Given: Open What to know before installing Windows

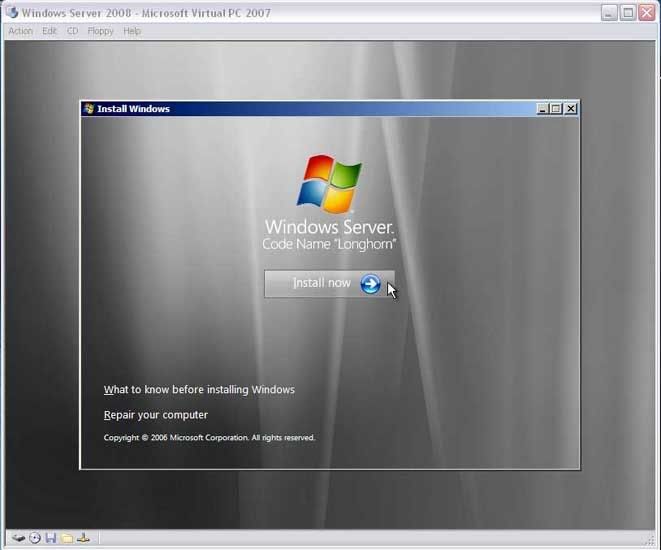Looking at the screenshot, I should [x=199, y=389].
